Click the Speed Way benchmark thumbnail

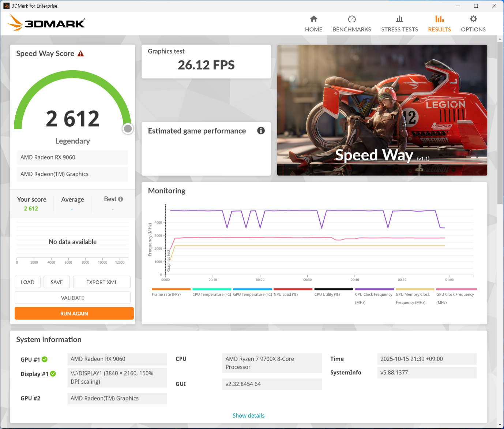pos(382,110)
